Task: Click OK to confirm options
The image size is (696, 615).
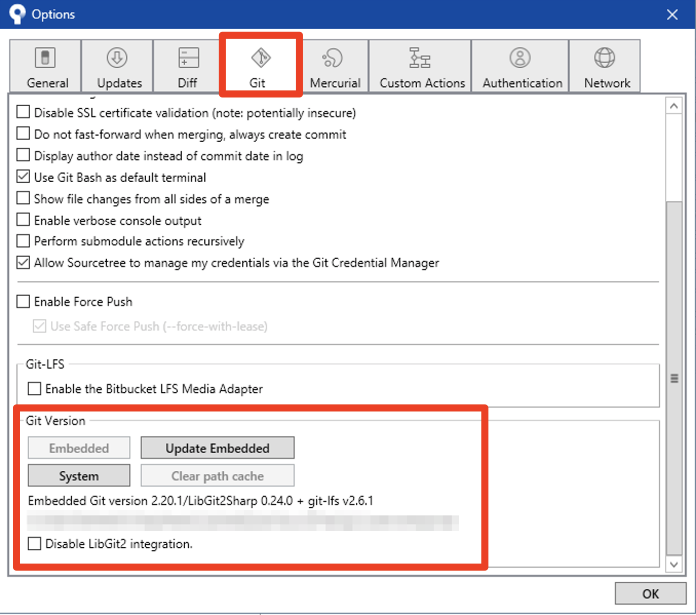Action: [x=650, y=593]
